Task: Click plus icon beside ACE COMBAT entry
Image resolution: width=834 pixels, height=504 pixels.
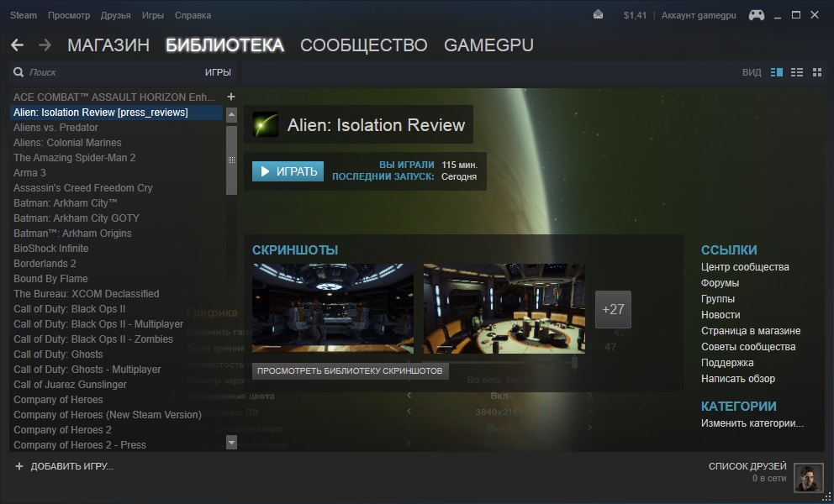Action: point(231,97)
